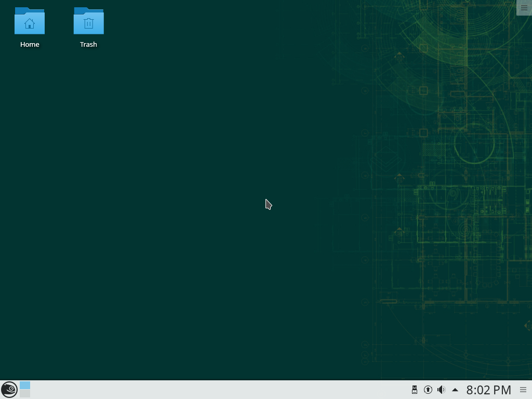532x399 pixels.
Task: Click the desktop toolbox icon in the top-right corner
Action: [524, 7]
